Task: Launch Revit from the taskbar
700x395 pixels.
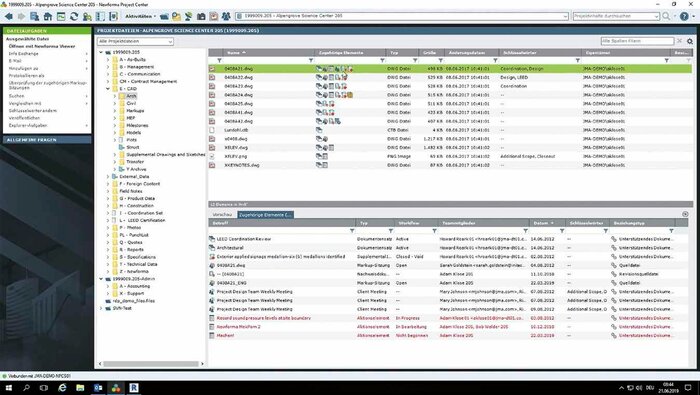Action: [x=134, y=387]
